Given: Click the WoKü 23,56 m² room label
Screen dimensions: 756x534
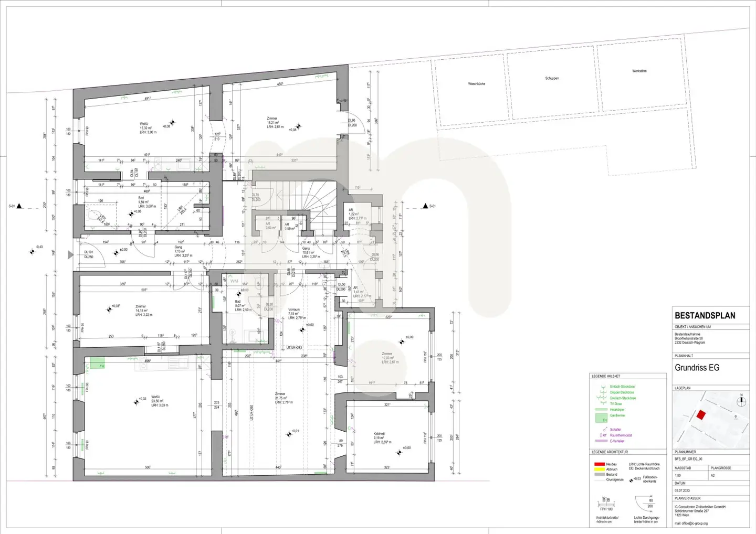Looking at the screenshot, I should (x=160, y=401).
